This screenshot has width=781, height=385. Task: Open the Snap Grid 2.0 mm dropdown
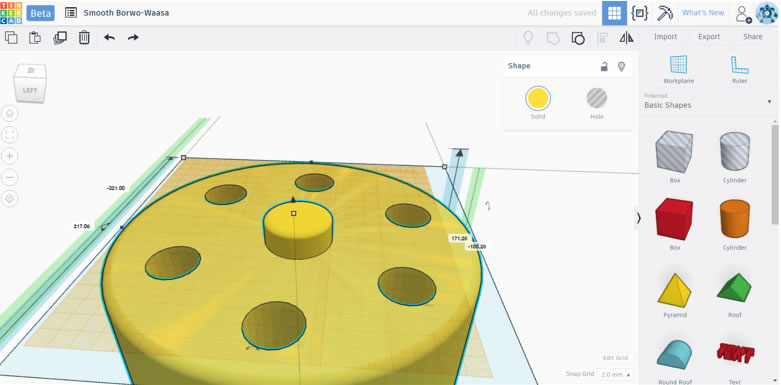point(615,374)
